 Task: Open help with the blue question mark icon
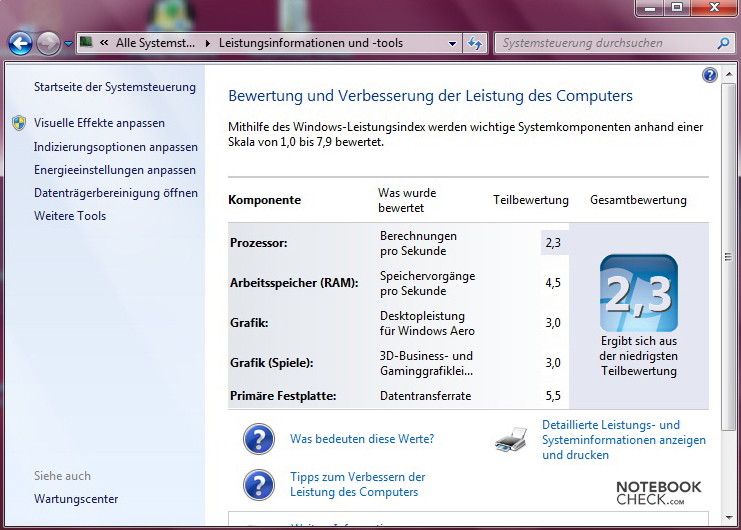click(x=709, y=75)
